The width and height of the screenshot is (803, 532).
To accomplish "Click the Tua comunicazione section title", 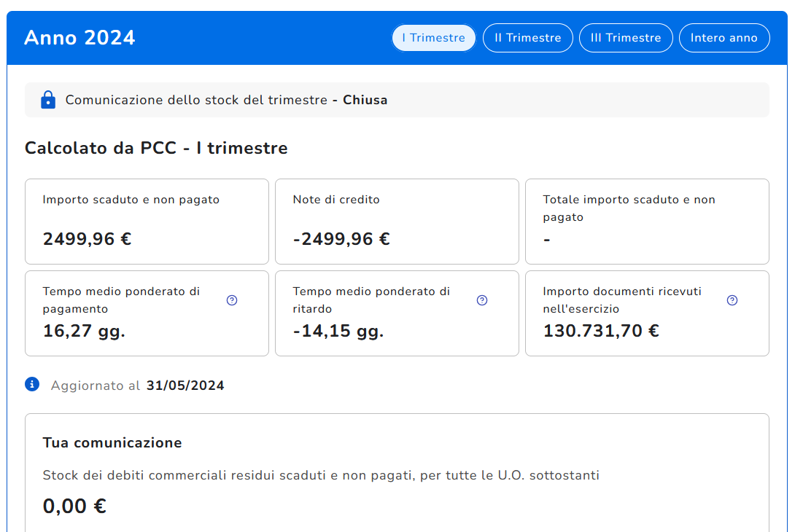I will (x=112, y=442).
